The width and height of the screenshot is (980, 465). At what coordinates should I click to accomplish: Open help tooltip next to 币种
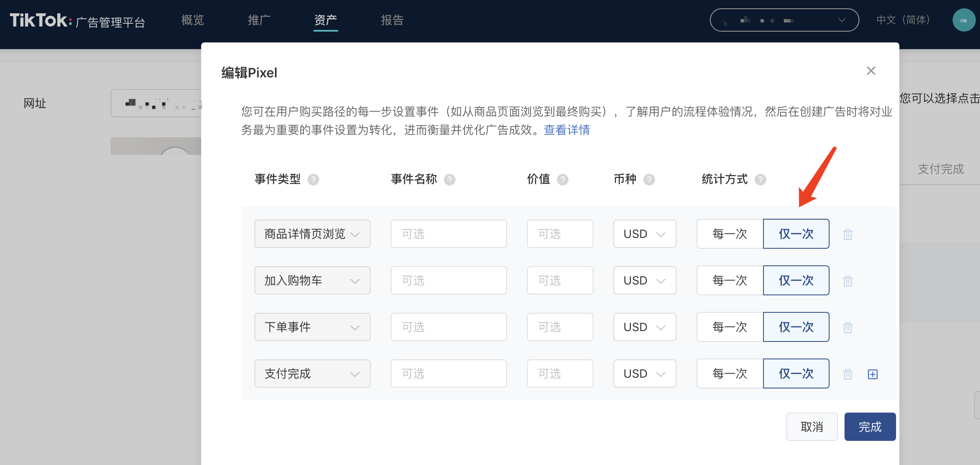coord(649,180)
